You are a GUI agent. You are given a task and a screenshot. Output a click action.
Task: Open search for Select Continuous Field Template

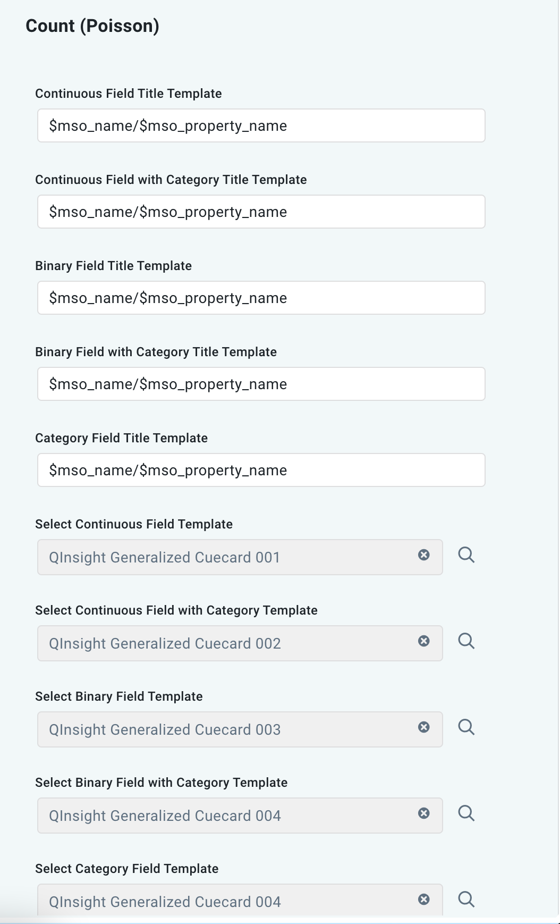pos(467,555)
